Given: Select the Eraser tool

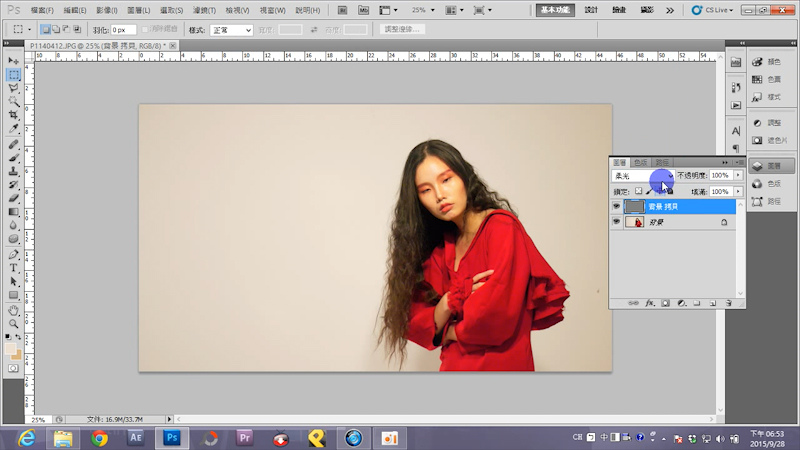Looking at the screenshot, I should coord(13,198).
